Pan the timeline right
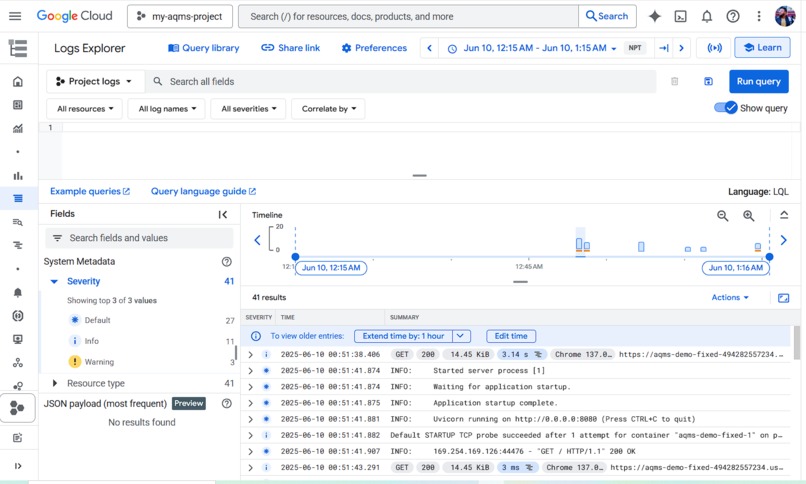Image resolution: width=806 pixels, height=484 pixels. 783,240
